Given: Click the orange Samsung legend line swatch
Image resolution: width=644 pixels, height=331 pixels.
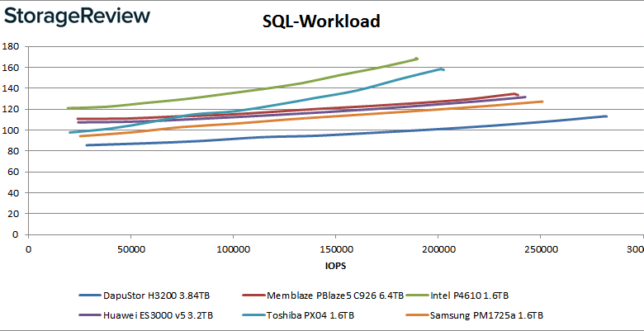Looking at the screenshot, I should [x=417, y=315].
